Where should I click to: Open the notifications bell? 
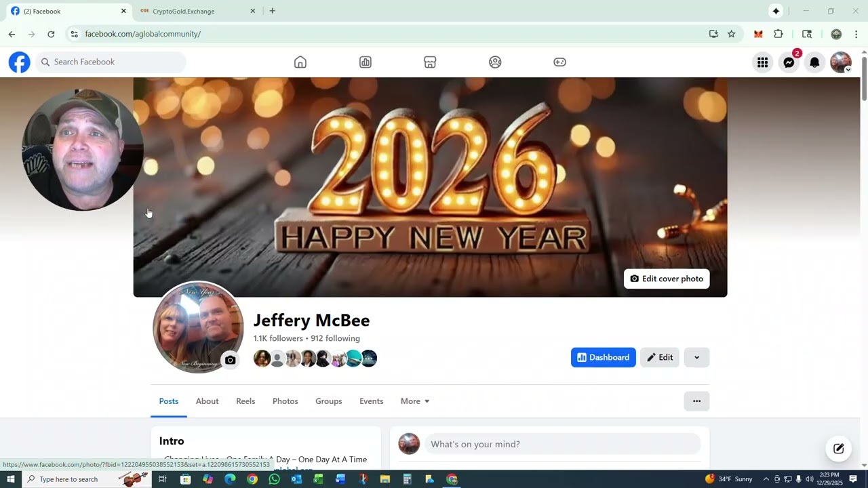coord(814,62)
